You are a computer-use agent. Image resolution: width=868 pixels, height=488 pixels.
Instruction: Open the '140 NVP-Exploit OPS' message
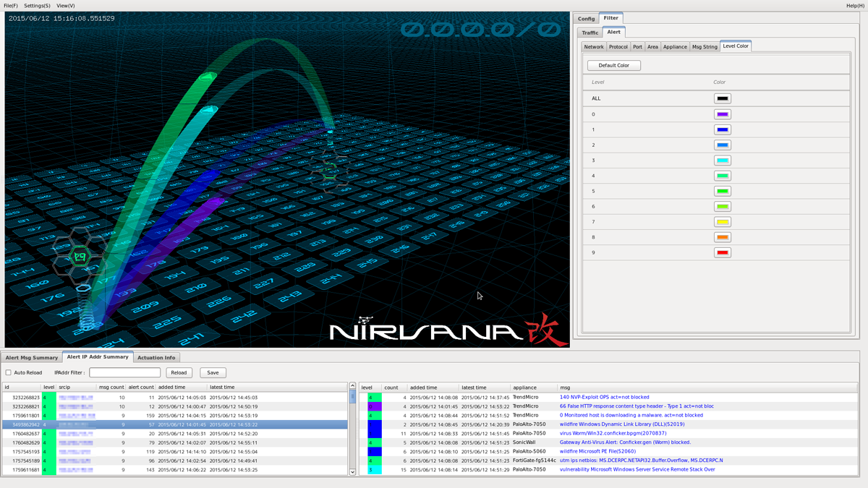click(604, 397)
